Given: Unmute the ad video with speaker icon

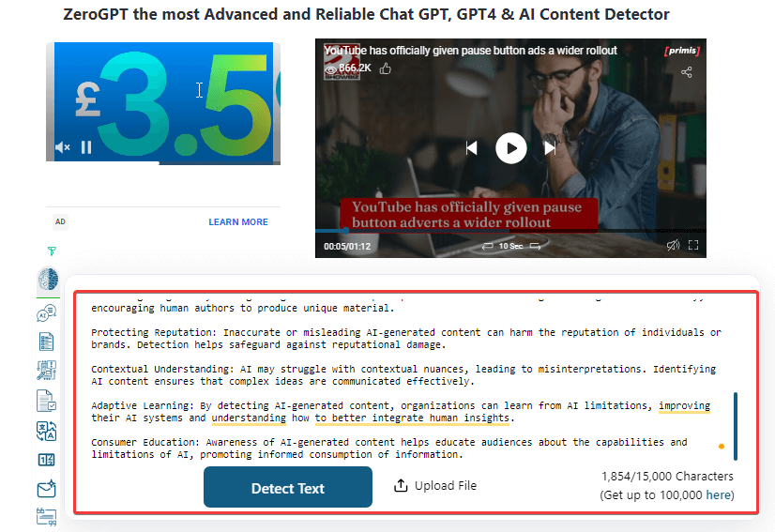Looking at the screenshot, I should pos(63,147).
